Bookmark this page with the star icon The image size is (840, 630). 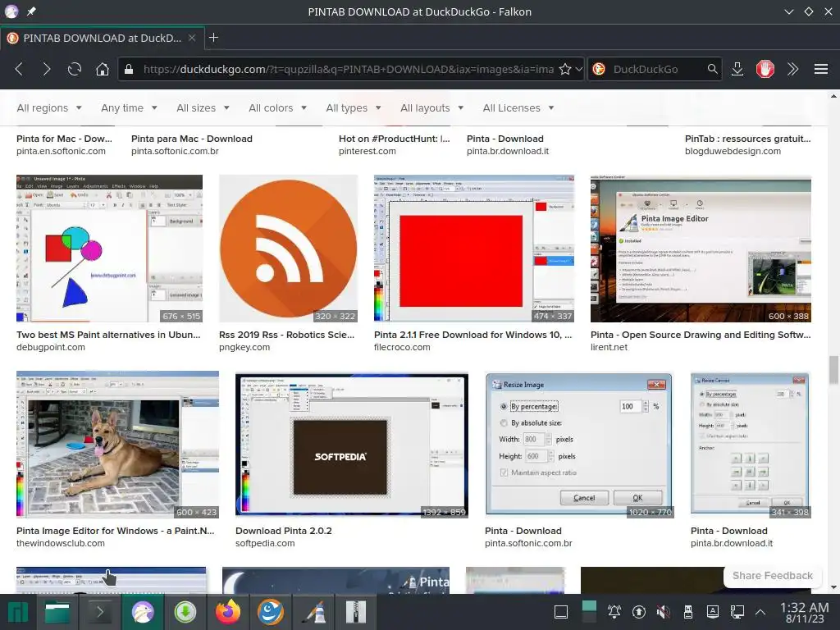tap(564, 69)
